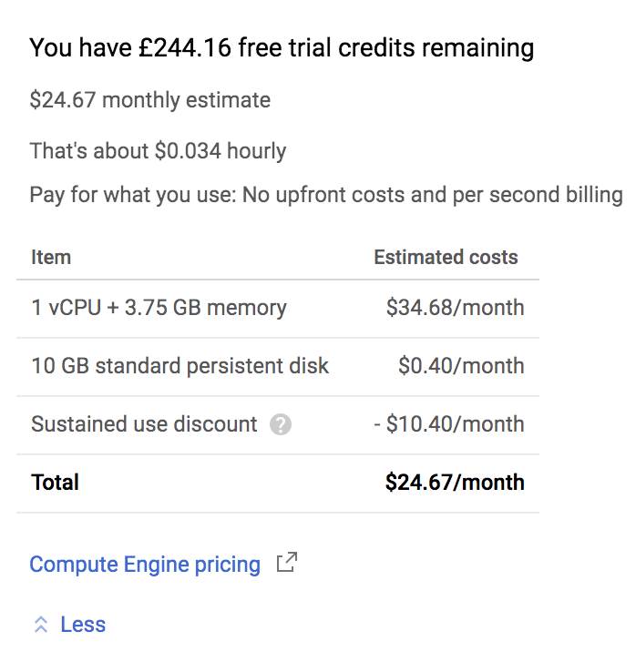Click the $0.40/month disk cost value

click(x=461, y=366)
